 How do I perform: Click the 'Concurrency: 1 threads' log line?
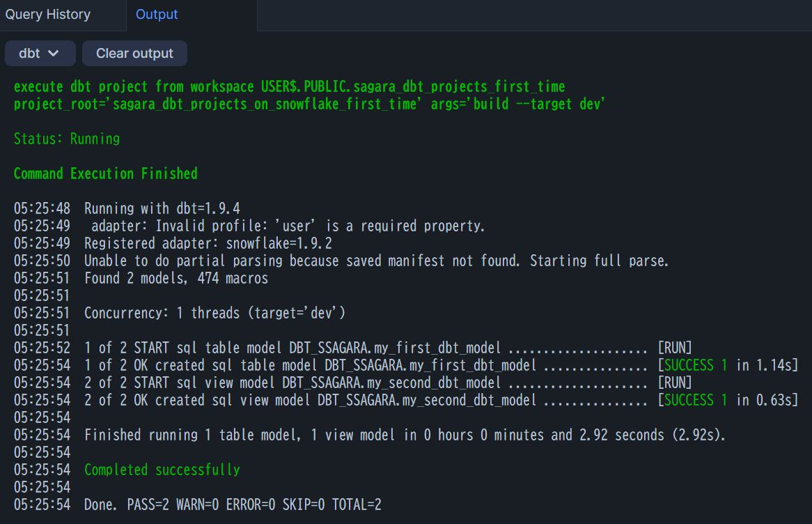[x=215, y=313]
